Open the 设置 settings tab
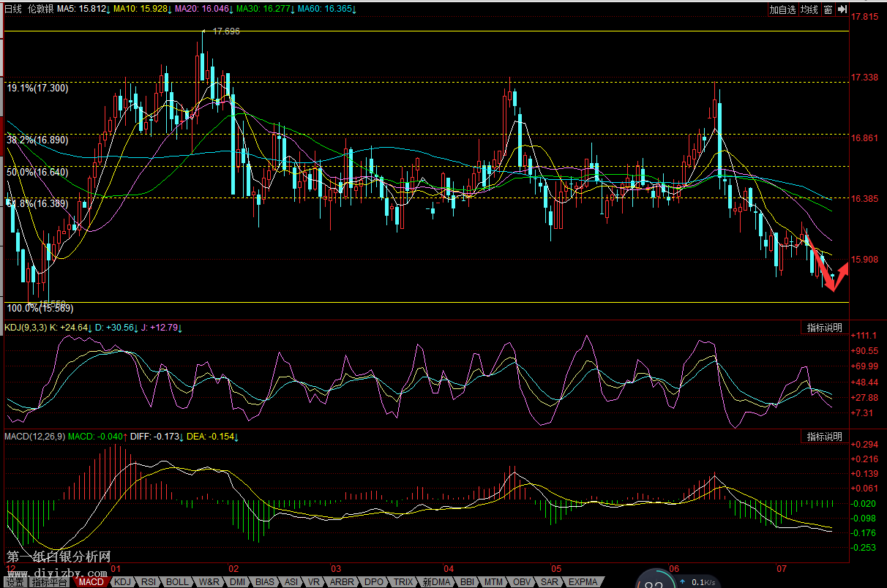The image size is (887, 588). coord(15,582)
